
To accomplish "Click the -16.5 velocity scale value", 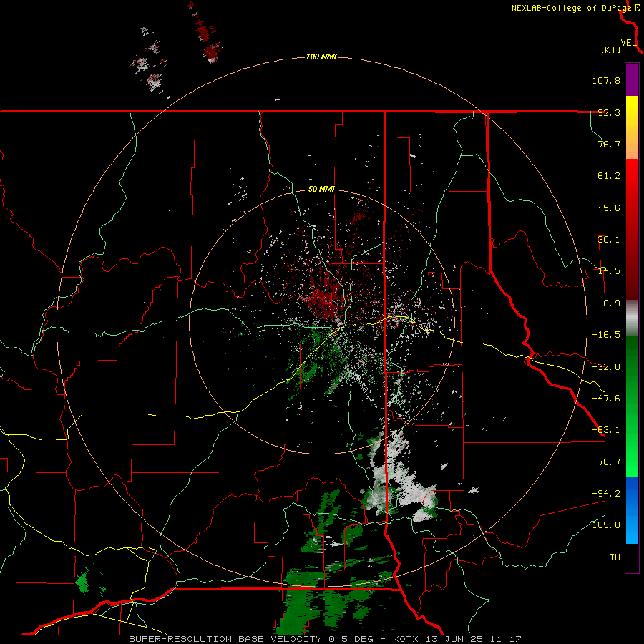I will coord(606,335).
